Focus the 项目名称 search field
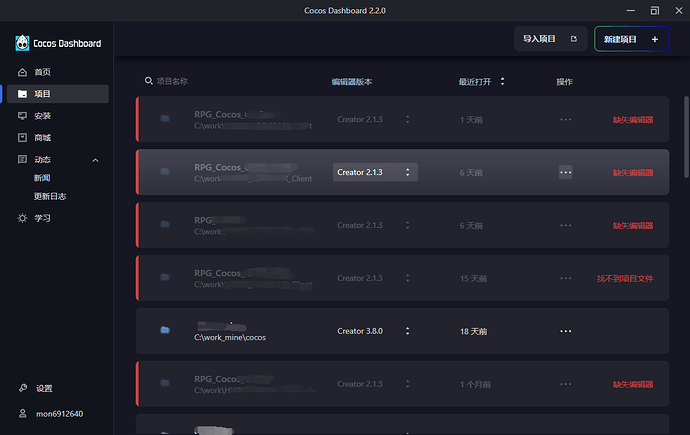Image resolution: width=690 pixels, height=435 pixels. 172,81
